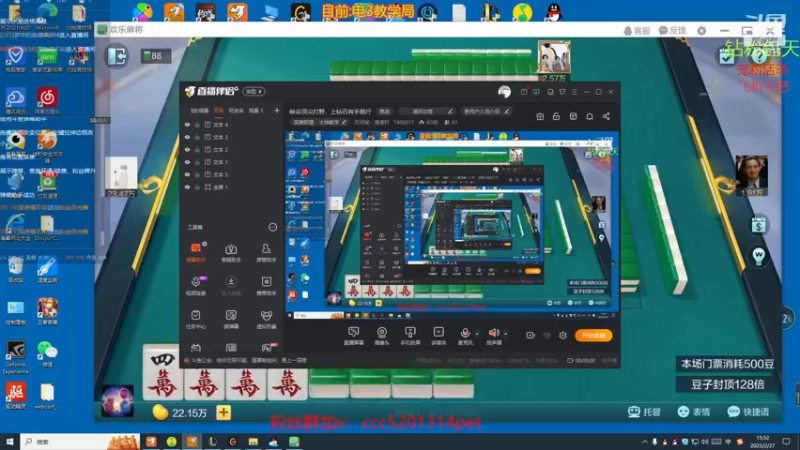The width and height of the screenshot is (800, 450).
Task: Edit the middle announcement pill field
Action: click(x=427, y=111)
